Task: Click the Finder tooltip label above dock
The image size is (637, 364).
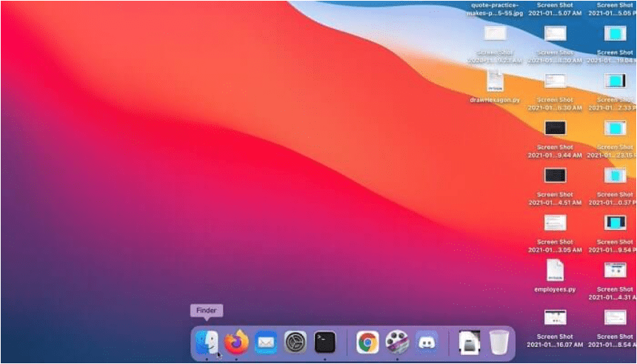Action: [206, 311]
